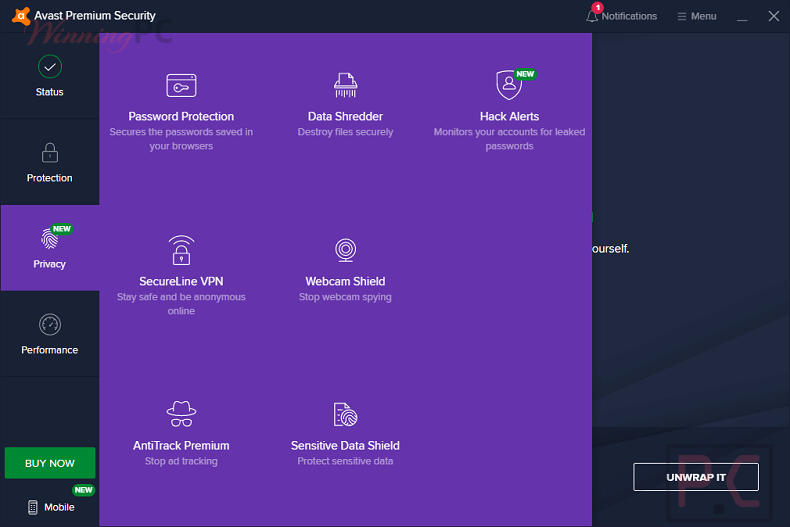Click the NEW badge on Hack Alerts
Viewport: 790px width, 527px height.
pyautogui.click(x=525, y=74)
